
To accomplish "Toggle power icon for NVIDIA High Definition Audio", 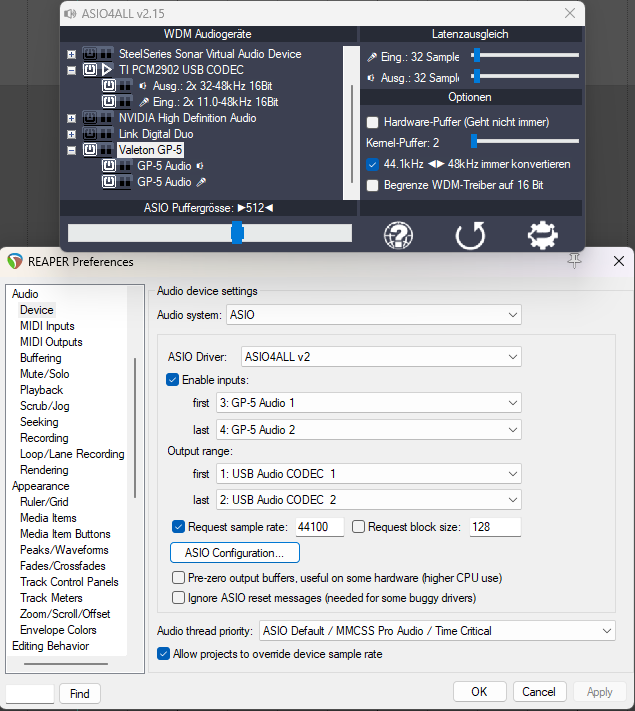I will tap(90, 118).
